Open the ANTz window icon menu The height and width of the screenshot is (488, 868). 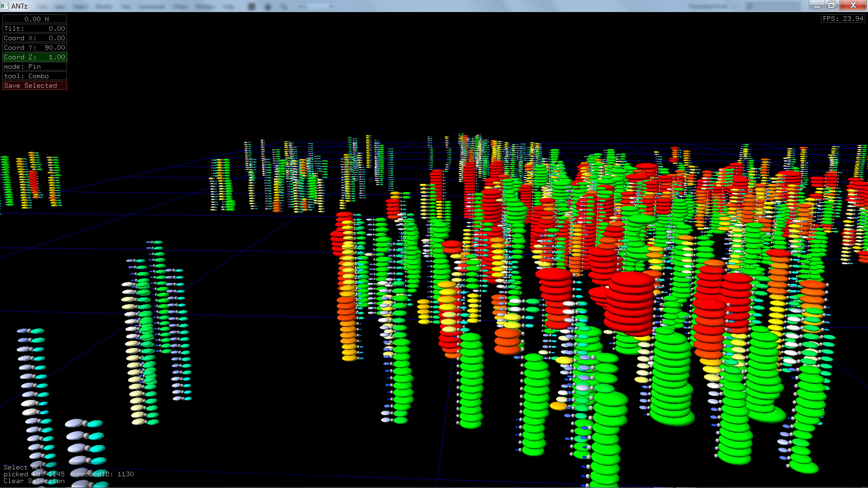click(5, 6)
